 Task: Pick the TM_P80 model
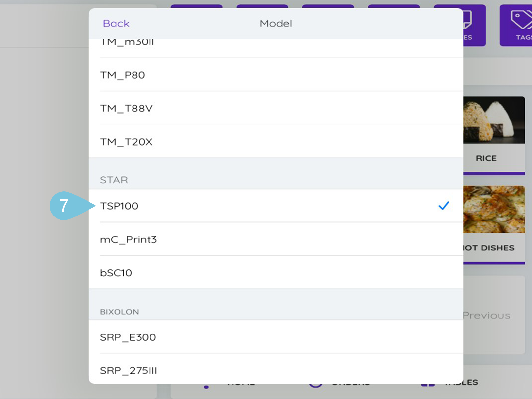[122, 75]
